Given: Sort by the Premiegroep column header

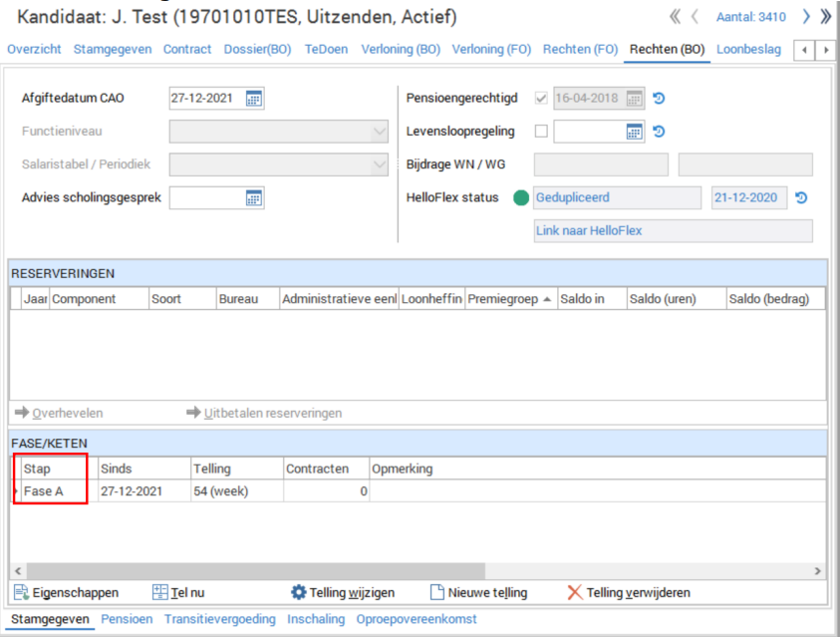Looking at the screenshot, I should pos(512,299).
